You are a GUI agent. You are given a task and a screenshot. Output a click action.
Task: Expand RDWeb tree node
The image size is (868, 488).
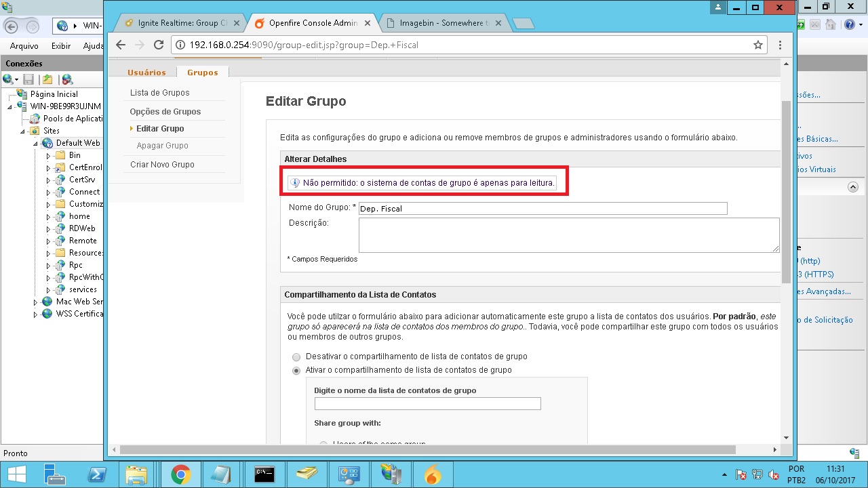48,228
